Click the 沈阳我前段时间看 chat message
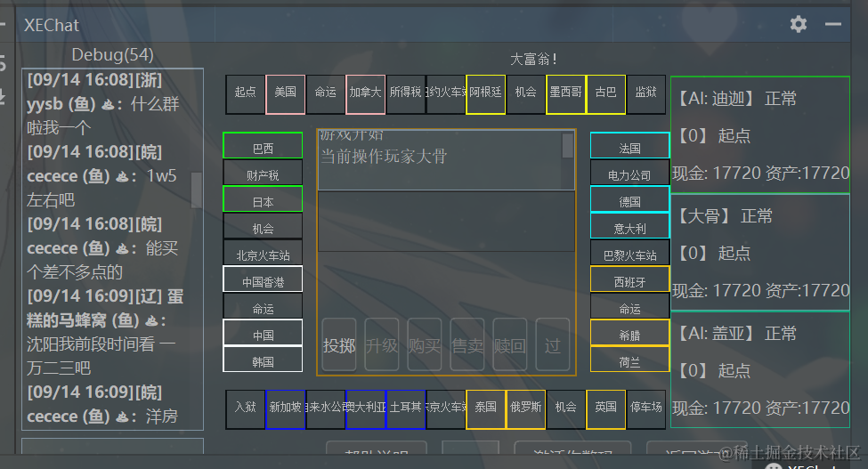This screenshot has height=469, width=868. 101,356
